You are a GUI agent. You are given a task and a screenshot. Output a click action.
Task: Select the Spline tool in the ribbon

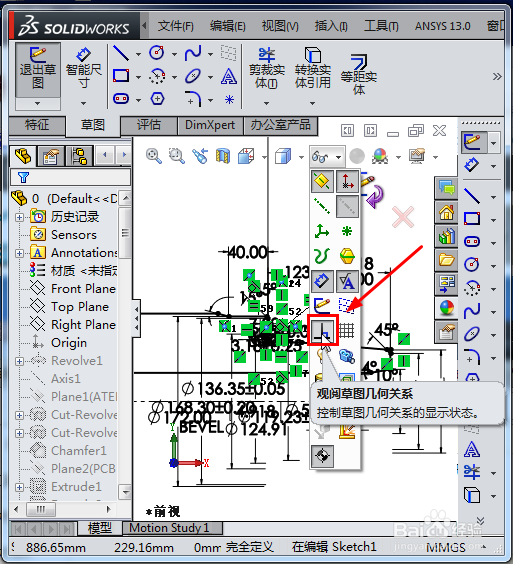(x=193, y=54)
